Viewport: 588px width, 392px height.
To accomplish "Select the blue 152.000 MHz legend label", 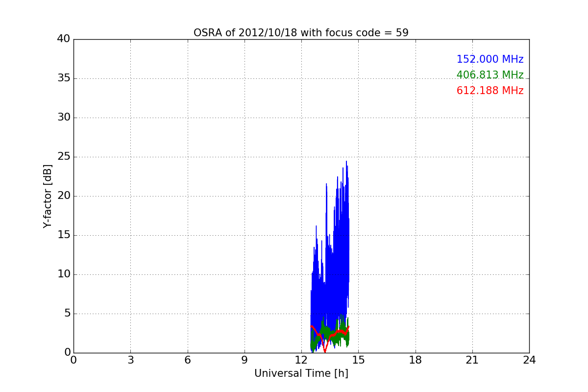I will [x=490, y=59].
